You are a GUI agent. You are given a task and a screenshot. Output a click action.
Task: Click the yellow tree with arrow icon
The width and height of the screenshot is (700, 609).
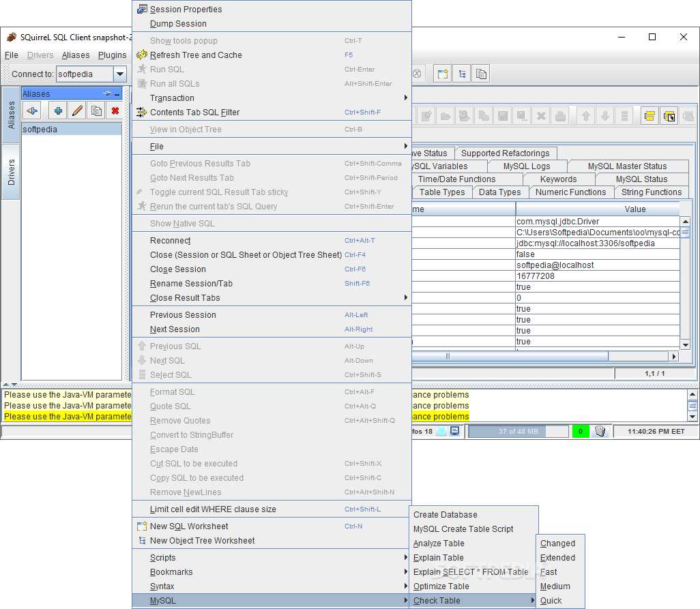click(x=669, y=117)
